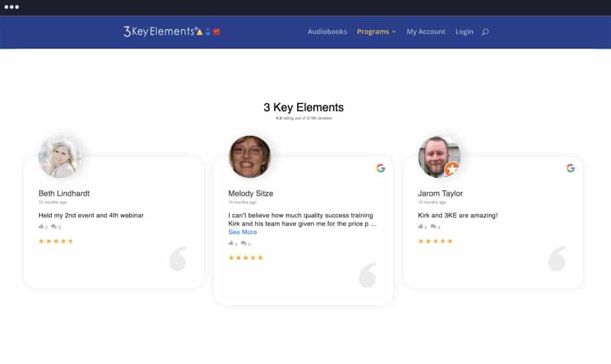The image size is (611, 364).
Task: Click the '10 months ago' date under Melody Sitze
Action: (x=242, y=202)
